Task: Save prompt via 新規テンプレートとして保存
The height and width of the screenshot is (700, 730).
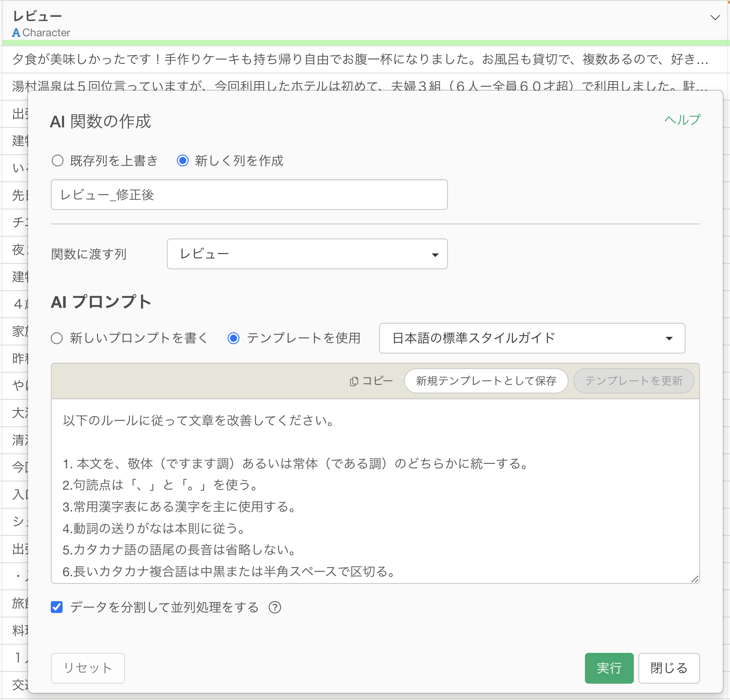Action: pyautogui.click(x=486, y=381)
